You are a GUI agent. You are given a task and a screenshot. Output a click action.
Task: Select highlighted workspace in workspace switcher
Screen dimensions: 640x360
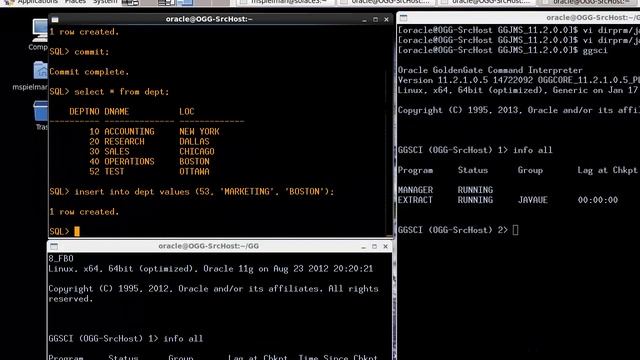coord(185,2)
